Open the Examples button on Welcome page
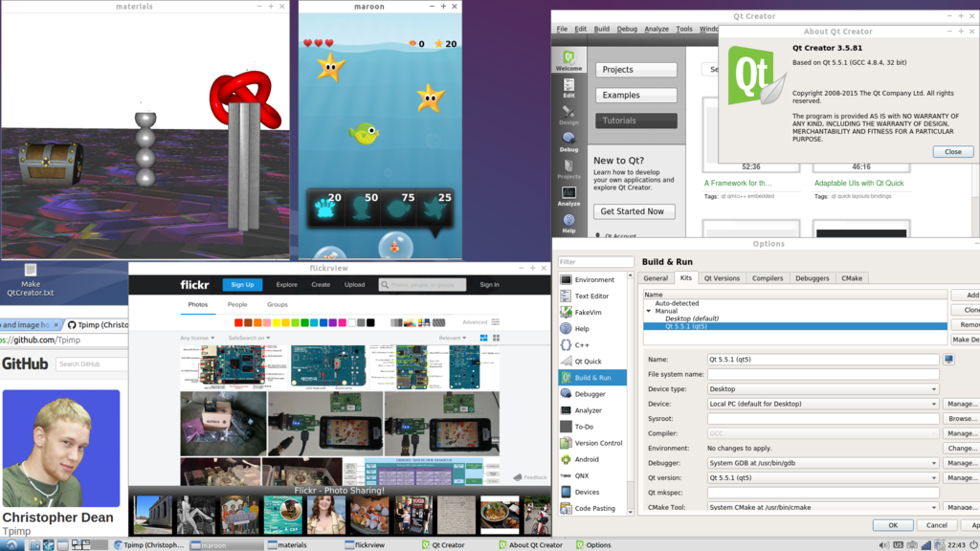This screenshot has width=980, height=551. pyautogui.click(x=636, y=95)
